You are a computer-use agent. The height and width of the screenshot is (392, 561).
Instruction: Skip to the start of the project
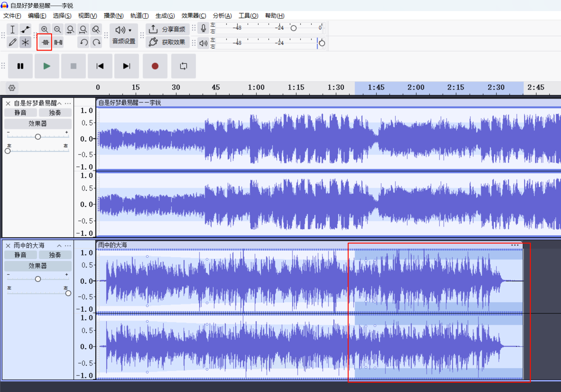100,66
